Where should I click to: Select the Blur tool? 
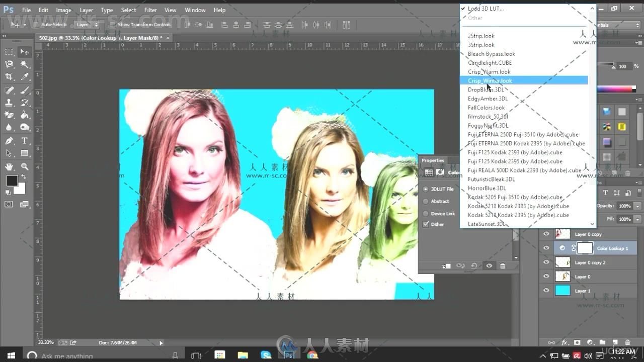point(9,128)
